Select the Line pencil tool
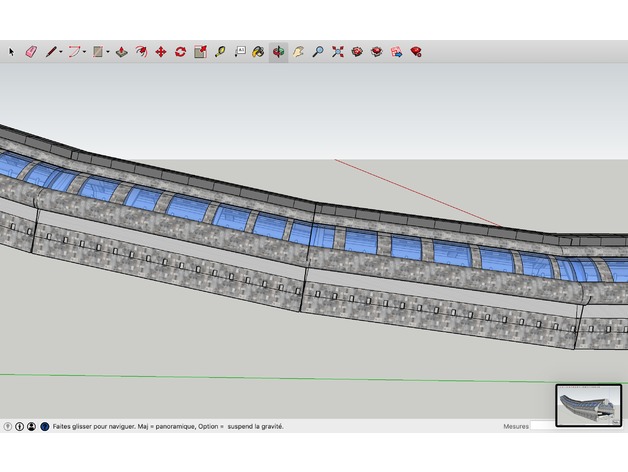628x472 pixels. click(x=50, y=51)
